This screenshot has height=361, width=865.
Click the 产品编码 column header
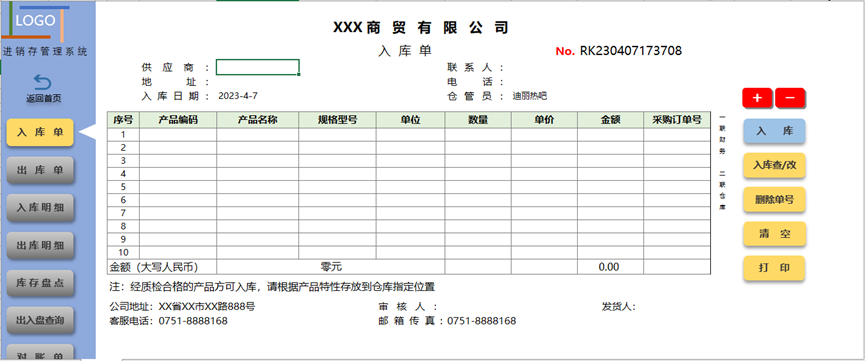178,120
